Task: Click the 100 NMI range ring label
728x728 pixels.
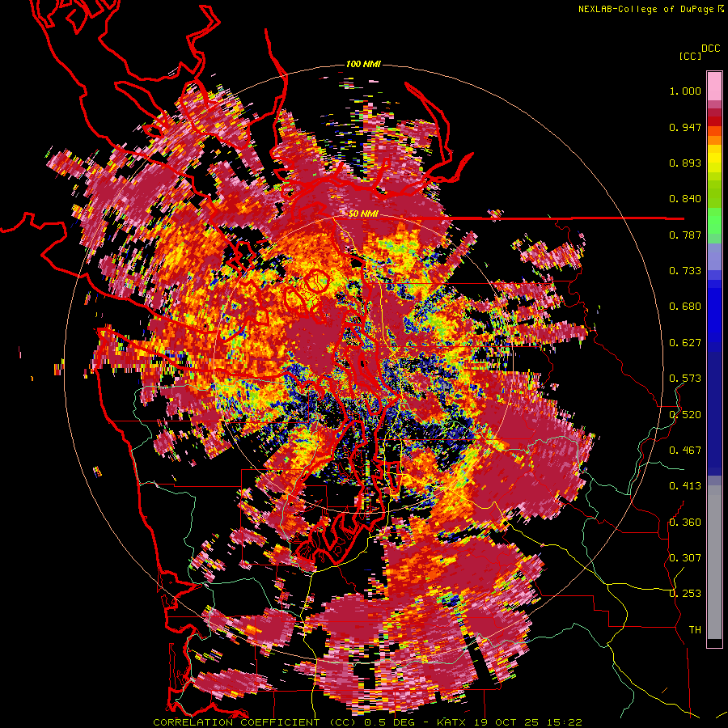Action: point(363,64)
